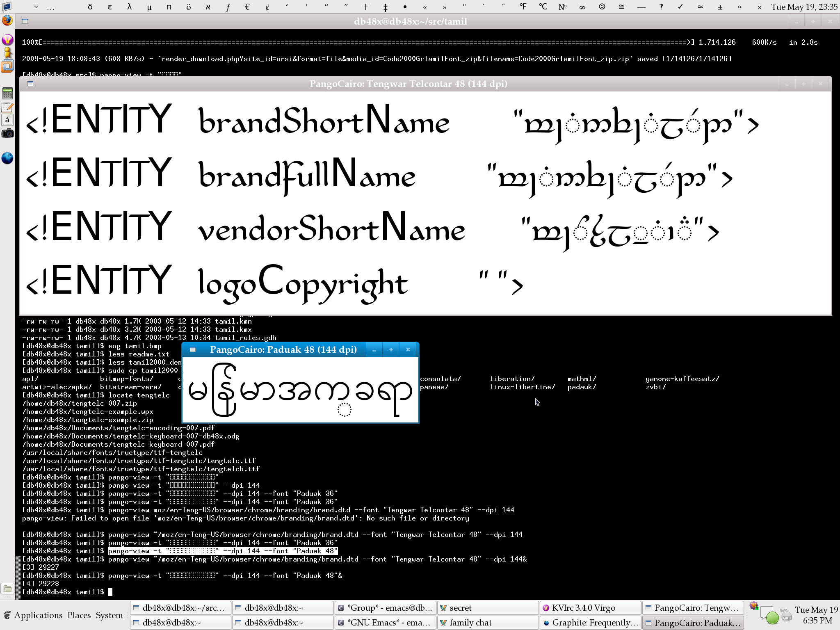Insert the degrees Celsius ℃ symbol from the palette
The image size is (840, 630).
click(543, 7)
